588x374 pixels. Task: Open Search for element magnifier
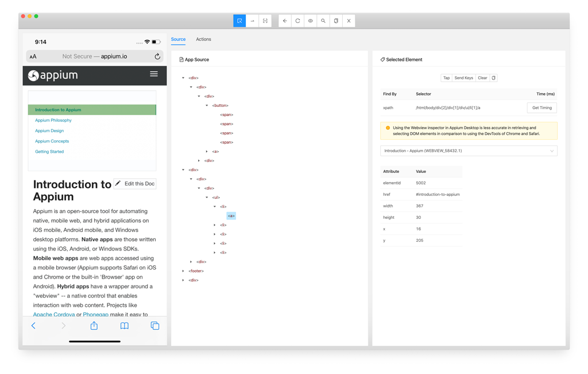point(323,21)
